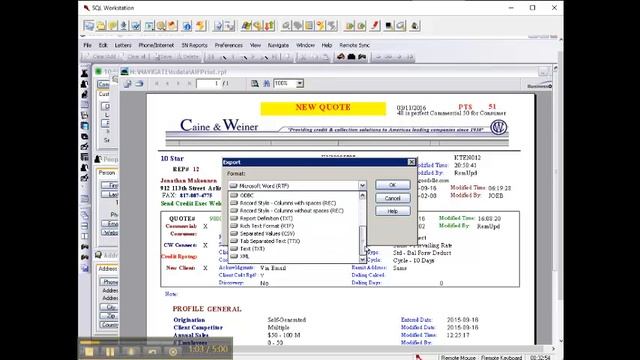The image size is (640, 360).
Task: Click the black square icon in top toolbar
Action: point(389,26)
